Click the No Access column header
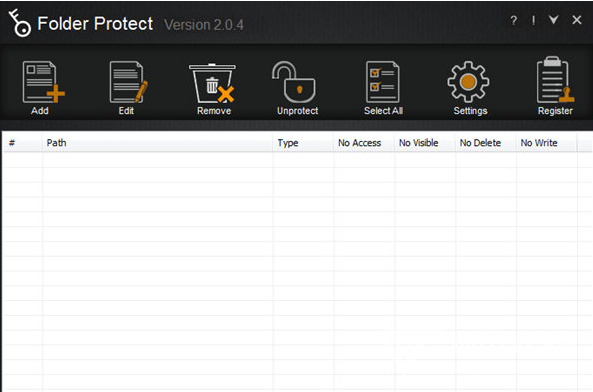593x392 pixels. [x=364, y=143]
